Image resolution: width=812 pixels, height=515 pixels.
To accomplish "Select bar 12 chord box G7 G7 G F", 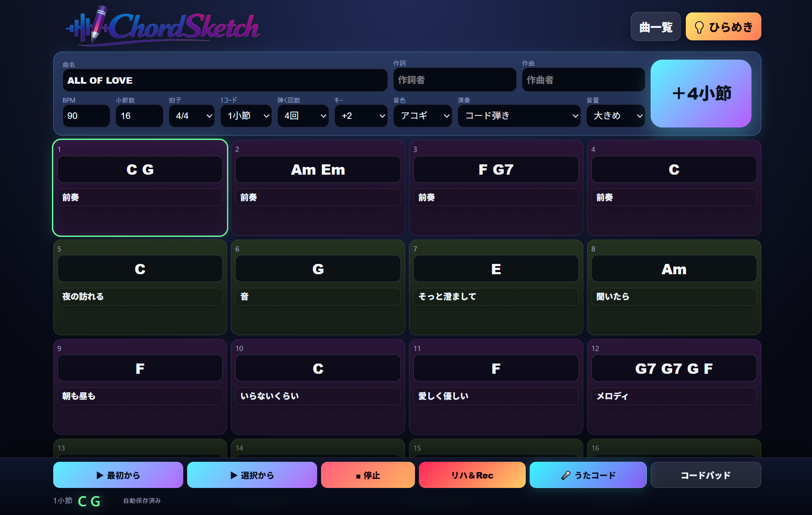I will [x=674, y=368].
